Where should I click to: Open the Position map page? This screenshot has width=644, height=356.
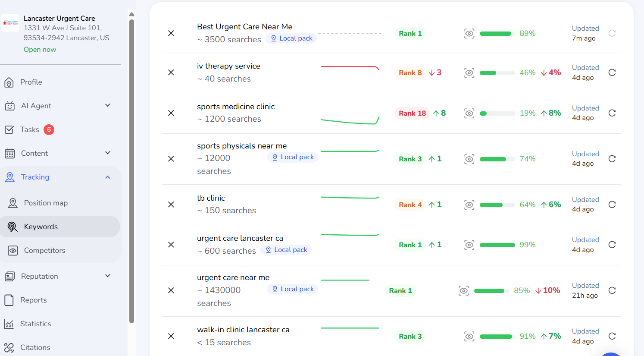(x=46, y=203)
